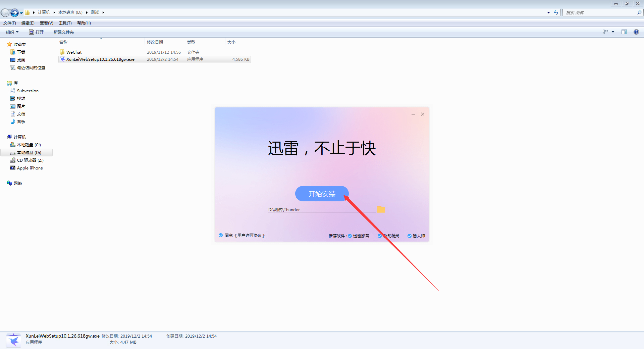This screenshot has height=349, width=644.
Task: Open the 工具 menu
Action: coord(65,23)
